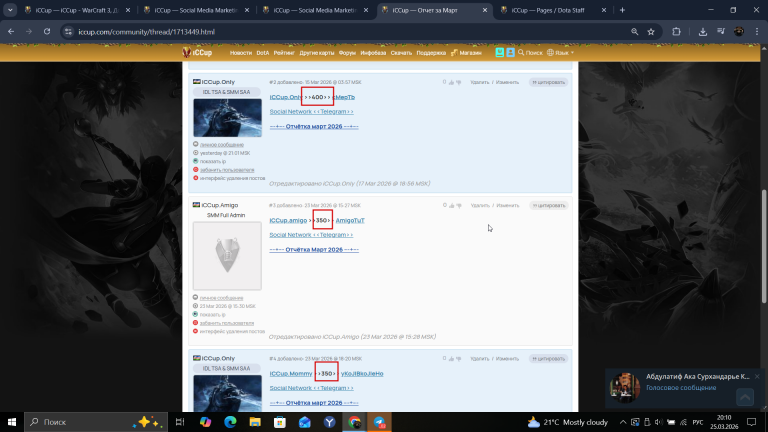Open browser extensions puzzle icon
This screenshot has height=432, width=768.
click(676, 31)
